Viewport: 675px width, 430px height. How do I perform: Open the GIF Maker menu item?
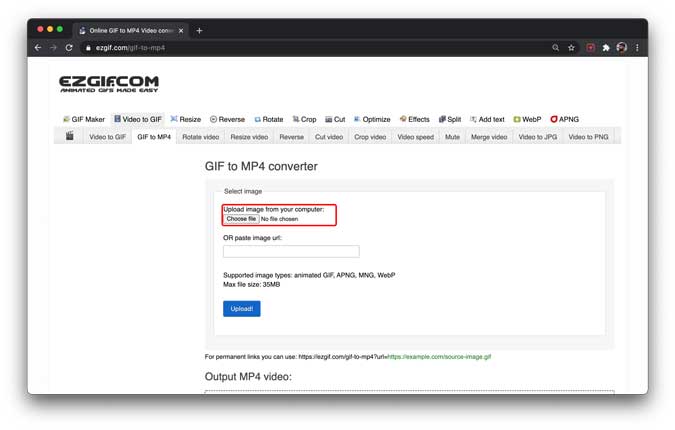pyautogui.click(x=84, y=119)
